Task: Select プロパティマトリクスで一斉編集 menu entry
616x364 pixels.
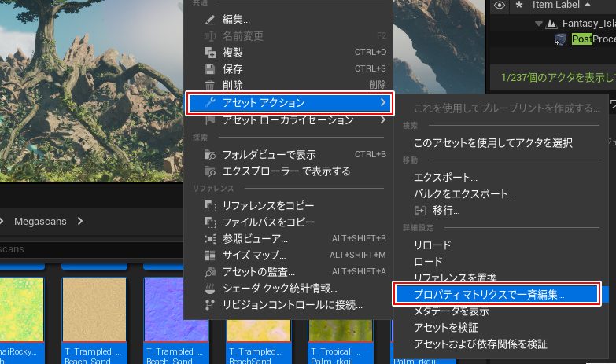Action: [489, 294]
